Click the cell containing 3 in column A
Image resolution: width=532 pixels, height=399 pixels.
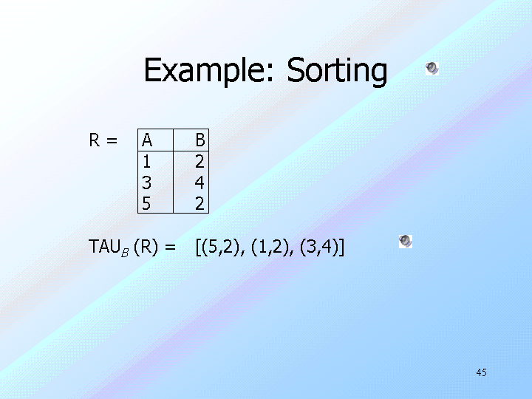pyautogui.click(x=146, y=182)
